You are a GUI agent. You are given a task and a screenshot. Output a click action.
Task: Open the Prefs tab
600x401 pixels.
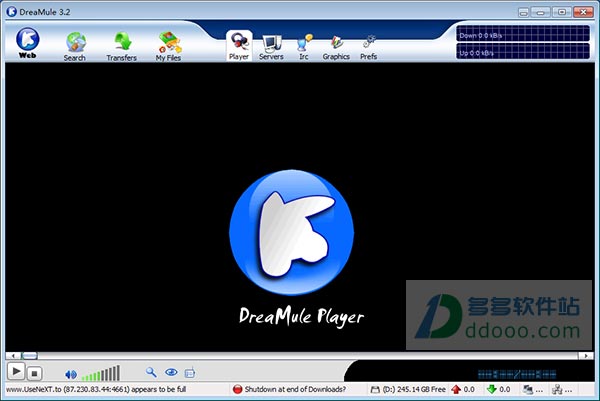[x=368, y=47]
